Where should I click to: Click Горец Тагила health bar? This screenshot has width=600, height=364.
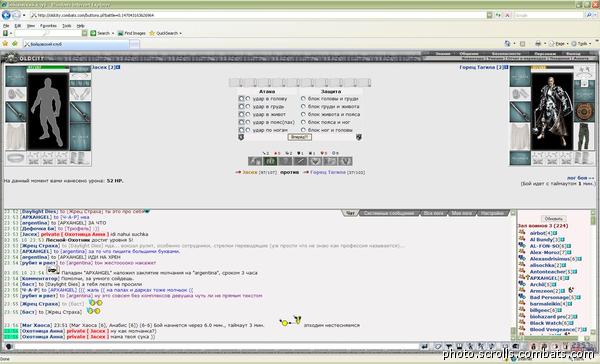(x=551, y=67)
